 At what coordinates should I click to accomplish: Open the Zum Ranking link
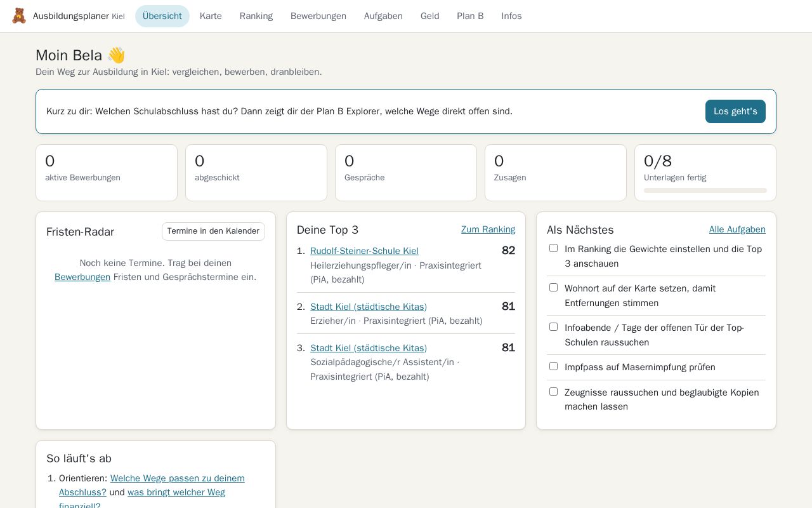[x=488, y=229]
